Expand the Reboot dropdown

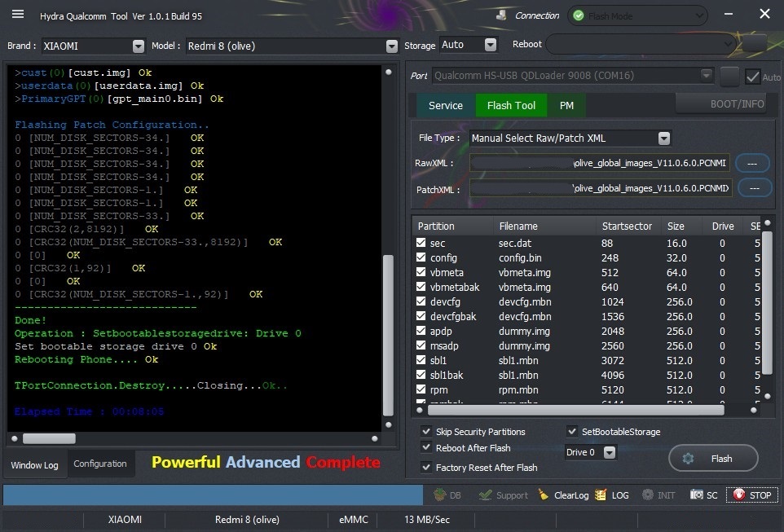tap(728, 44)
